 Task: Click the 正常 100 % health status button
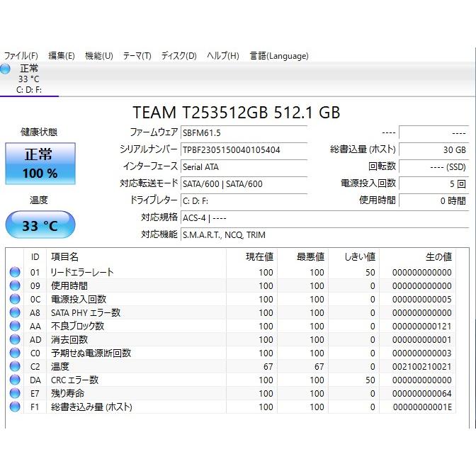coord(40,164)
